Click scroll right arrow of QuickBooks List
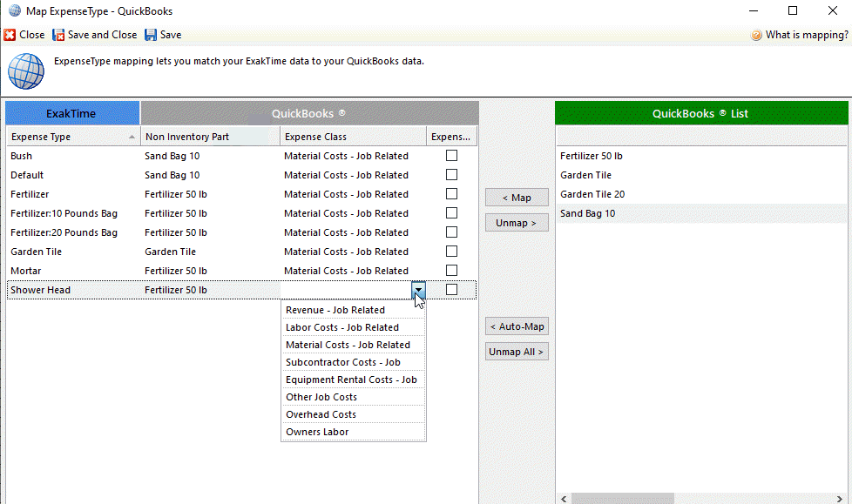 (840, 499)
